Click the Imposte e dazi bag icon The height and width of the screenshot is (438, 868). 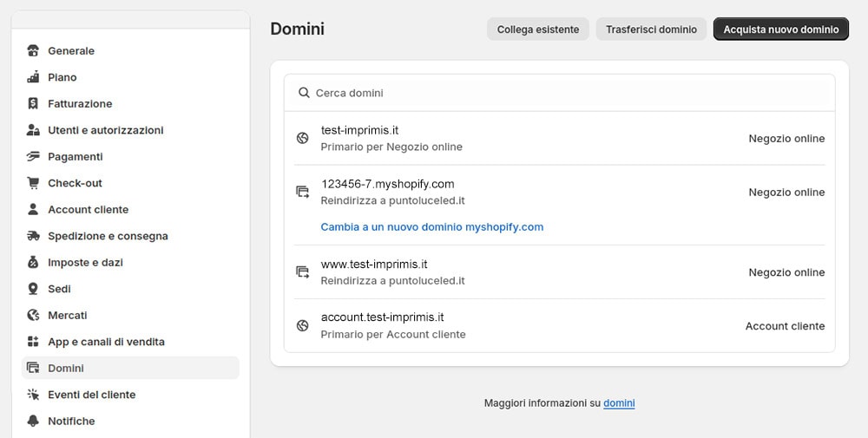(33, 263)
